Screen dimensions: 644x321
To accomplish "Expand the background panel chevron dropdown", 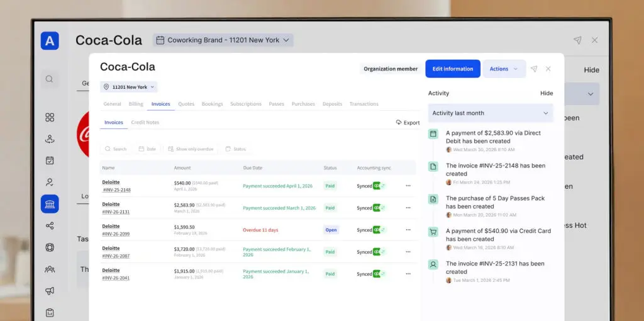I will point(590,94).
